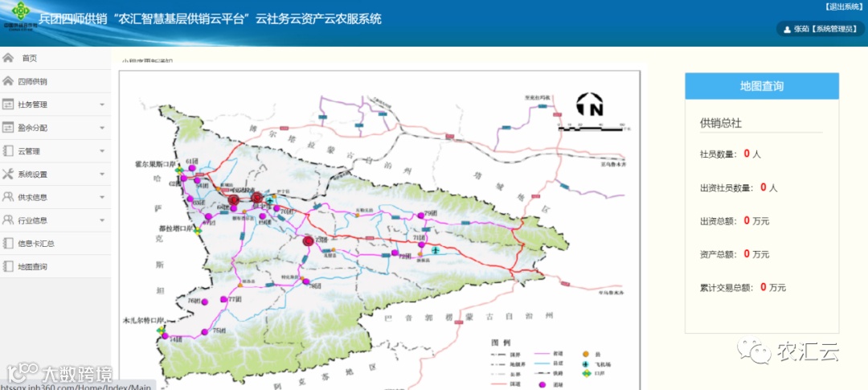Click the user avatar icon beside 张茹
This screenshot has width=868, height=390.
(x=787, y=30)
